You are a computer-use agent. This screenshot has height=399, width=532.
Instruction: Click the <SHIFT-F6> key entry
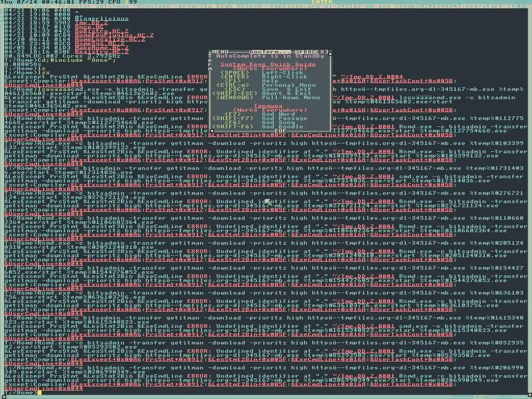233,127
